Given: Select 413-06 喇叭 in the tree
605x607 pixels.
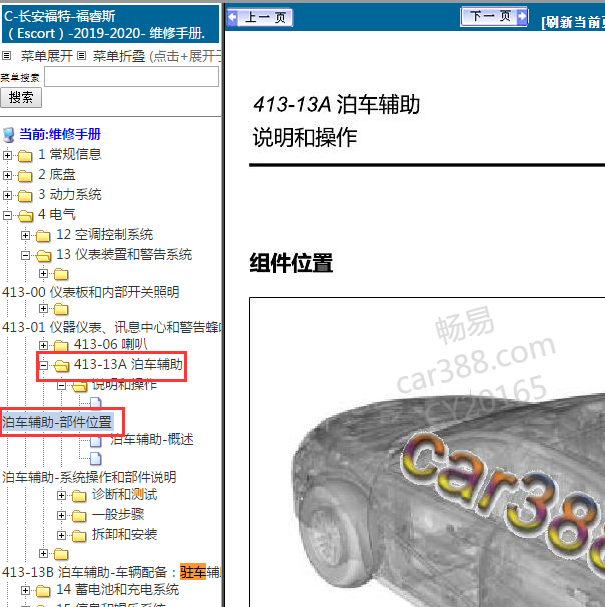Looking at the screenshot, I should coord(111,344).
